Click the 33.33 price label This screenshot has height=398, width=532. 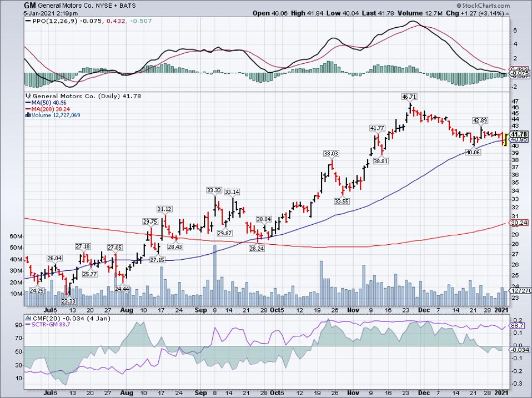(214, 190)
